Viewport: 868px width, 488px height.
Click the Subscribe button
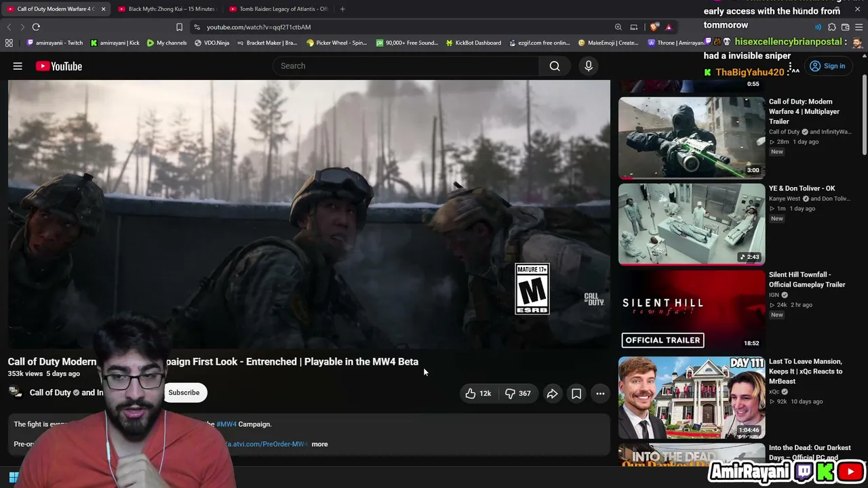pyautogui.click(x=184, y=392)
